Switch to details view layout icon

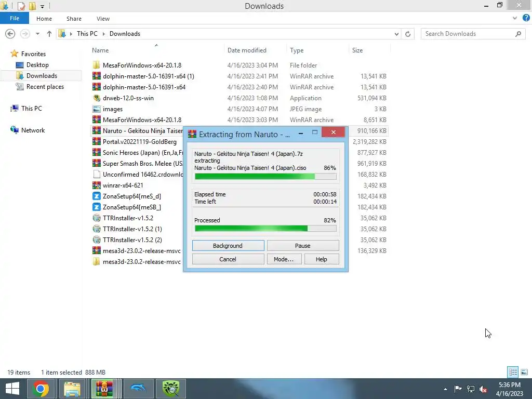[513, 372]
